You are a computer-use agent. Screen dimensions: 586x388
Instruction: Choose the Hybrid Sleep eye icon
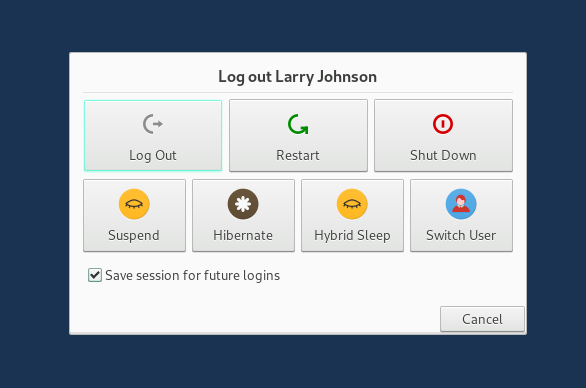coord(352,204)
